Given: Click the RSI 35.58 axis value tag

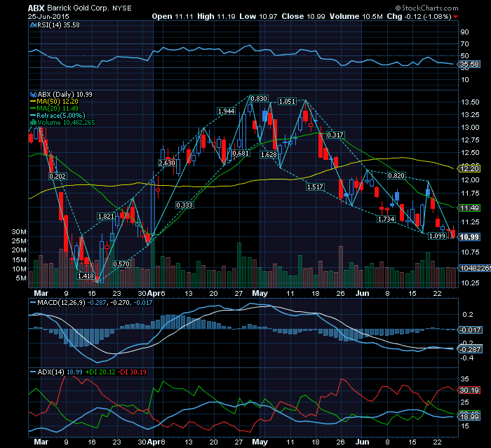Looking at the screenshot, I should pos(469,65).
